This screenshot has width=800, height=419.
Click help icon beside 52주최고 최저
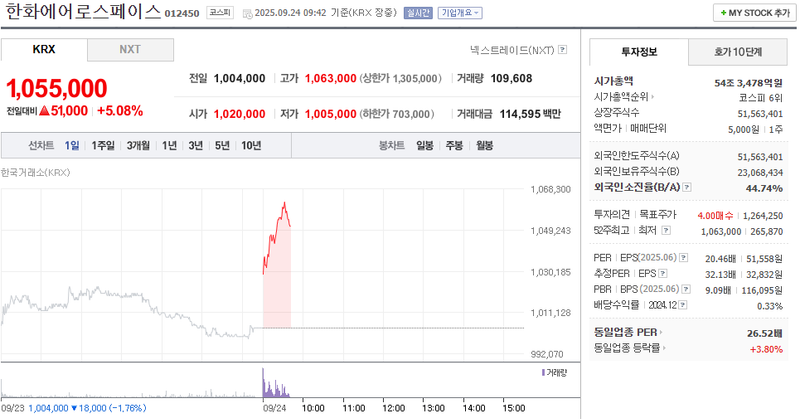click(666, 231)
